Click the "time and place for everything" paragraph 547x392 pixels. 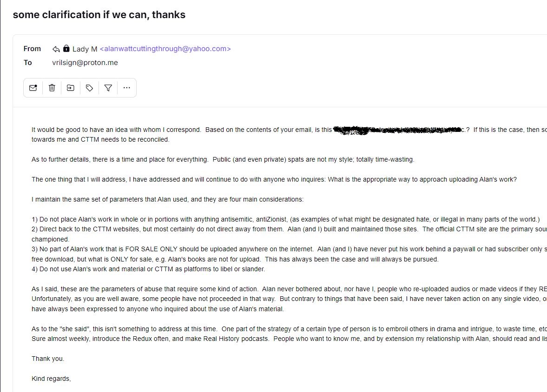[x=223, y=159]
